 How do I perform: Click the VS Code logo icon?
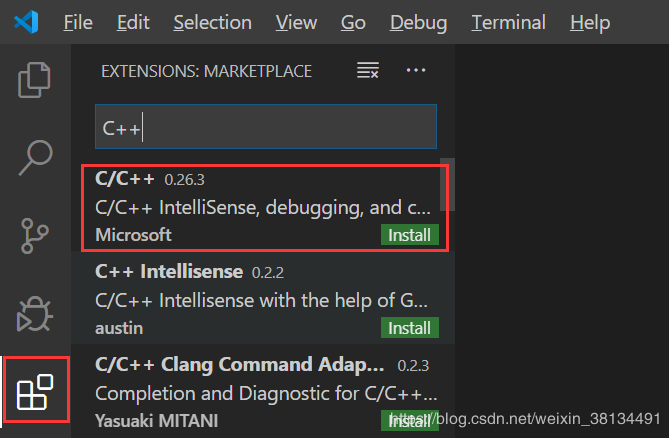click(x=27, y=22)
